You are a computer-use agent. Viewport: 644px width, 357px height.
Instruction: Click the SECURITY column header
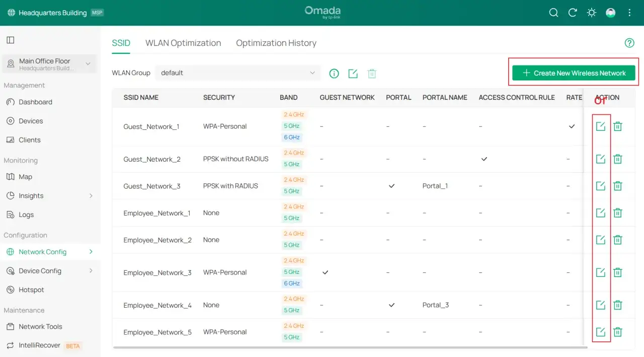pos(219,98)
